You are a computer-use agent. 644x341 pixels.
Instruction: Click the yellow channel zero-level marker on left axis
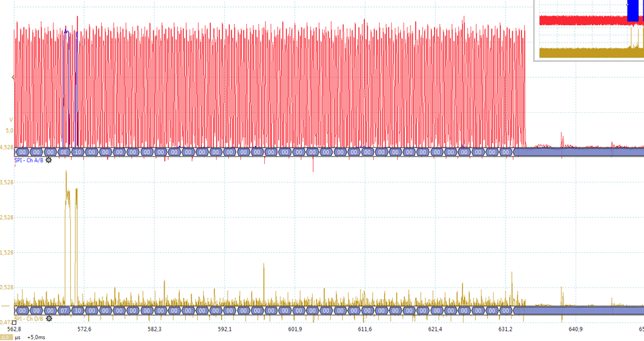pyautogui.click(x=5, y=306)
